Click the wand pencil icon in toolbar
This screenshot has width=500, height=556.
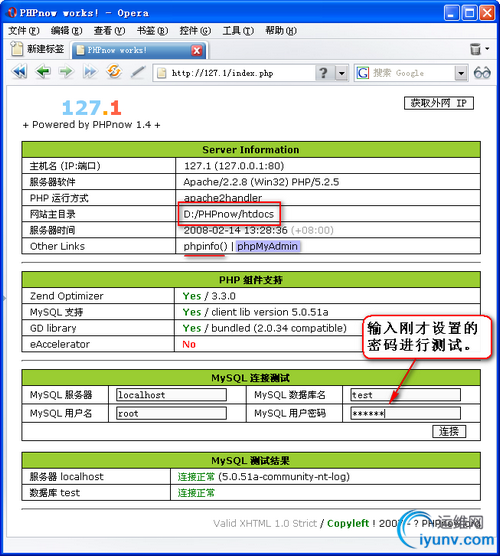pyautogui.click(x=138, y=72)
